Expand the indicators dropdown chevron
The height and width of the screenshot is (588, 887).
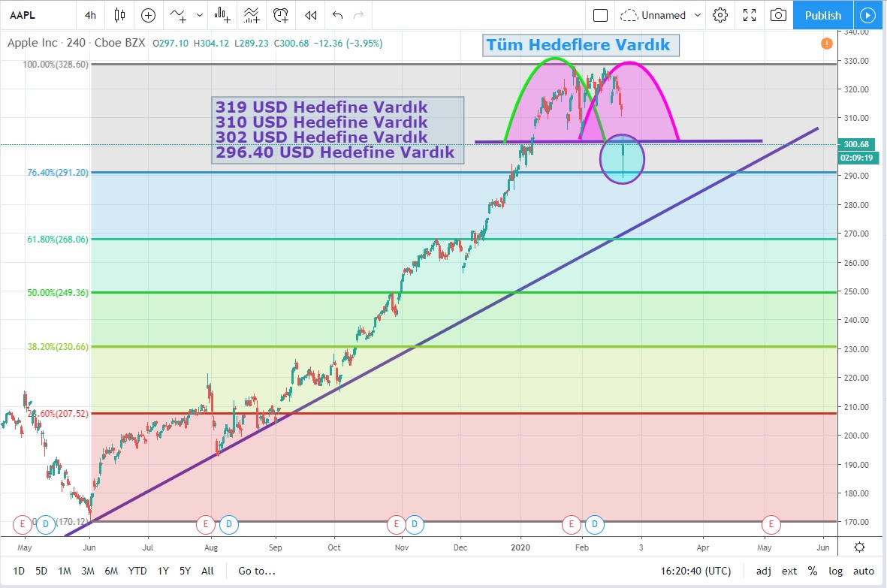pos(200,15)
